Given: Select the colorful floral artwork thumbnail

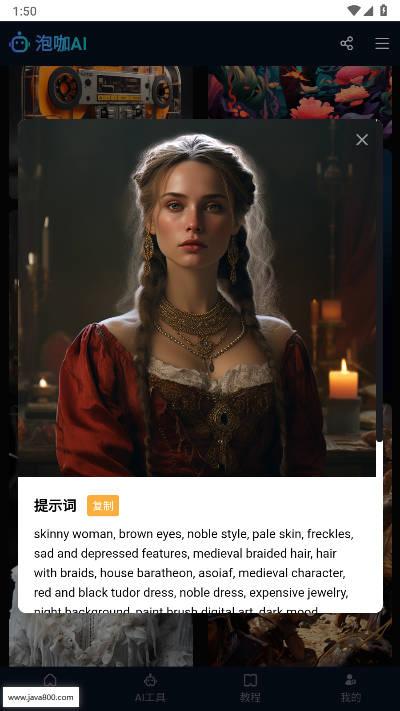Looking at the screenshot, I should coord(300,93).
